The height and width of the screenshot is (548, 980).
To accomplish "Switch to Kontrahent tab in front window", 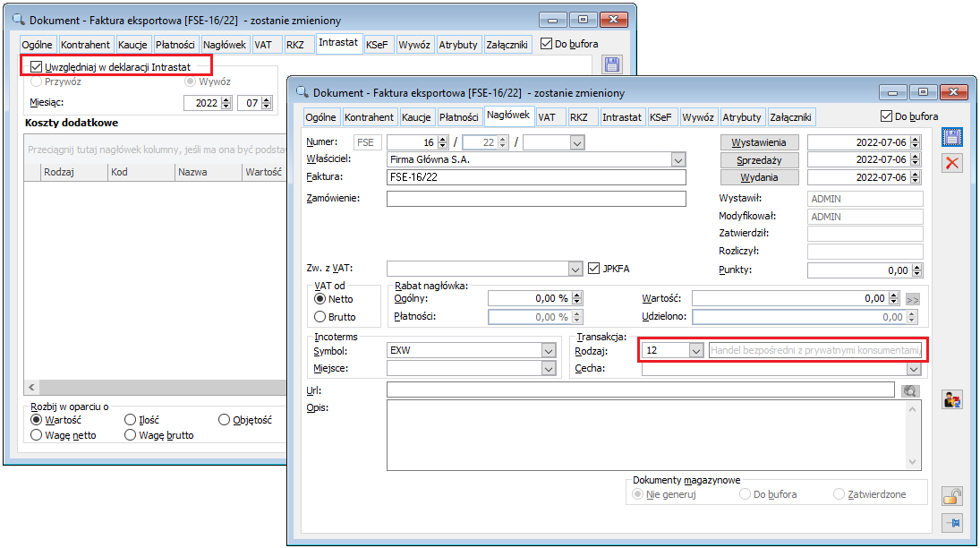I will click(369, 117).
